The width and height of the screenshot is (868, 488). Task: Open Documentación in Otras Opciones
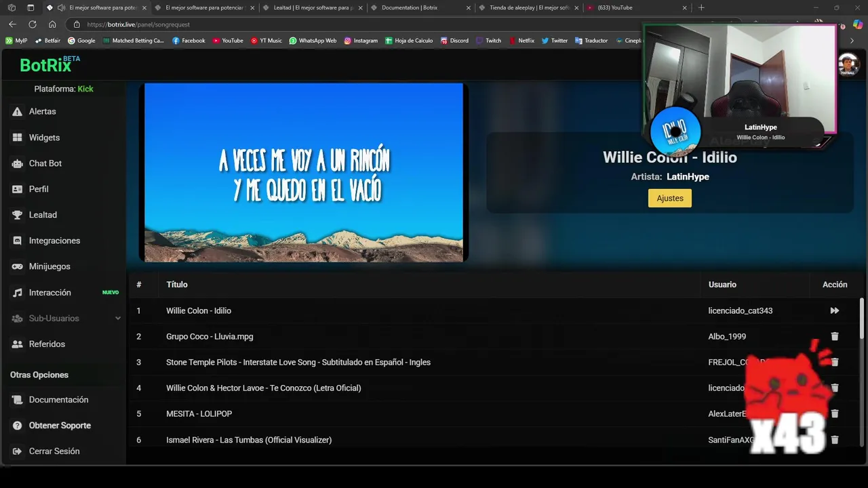click(x=58, y=399)
